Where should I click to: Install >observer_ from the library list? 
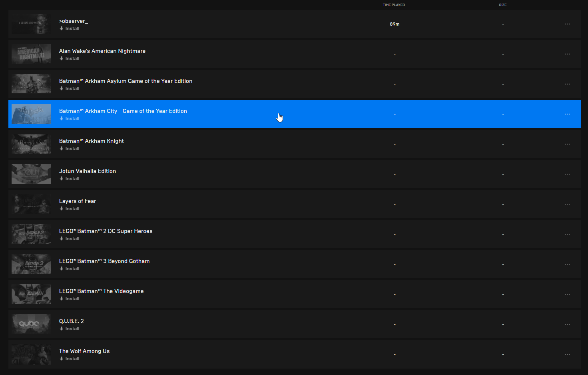[x=70, y=28]
